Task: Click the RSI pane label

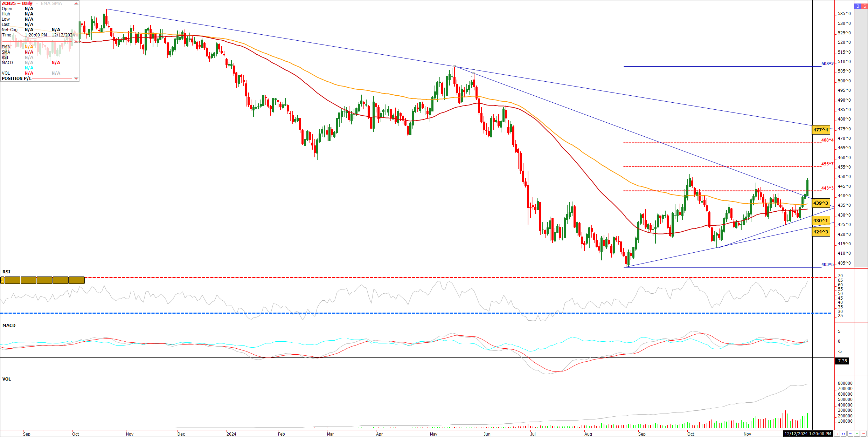Action: pyautogui.click(x=6, y=272)
